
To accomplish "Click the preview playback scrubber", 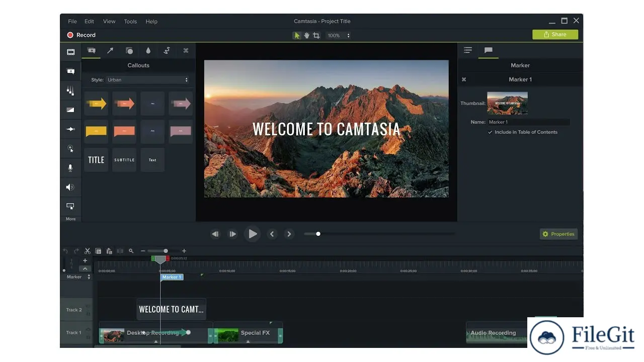I will (318, 234).
